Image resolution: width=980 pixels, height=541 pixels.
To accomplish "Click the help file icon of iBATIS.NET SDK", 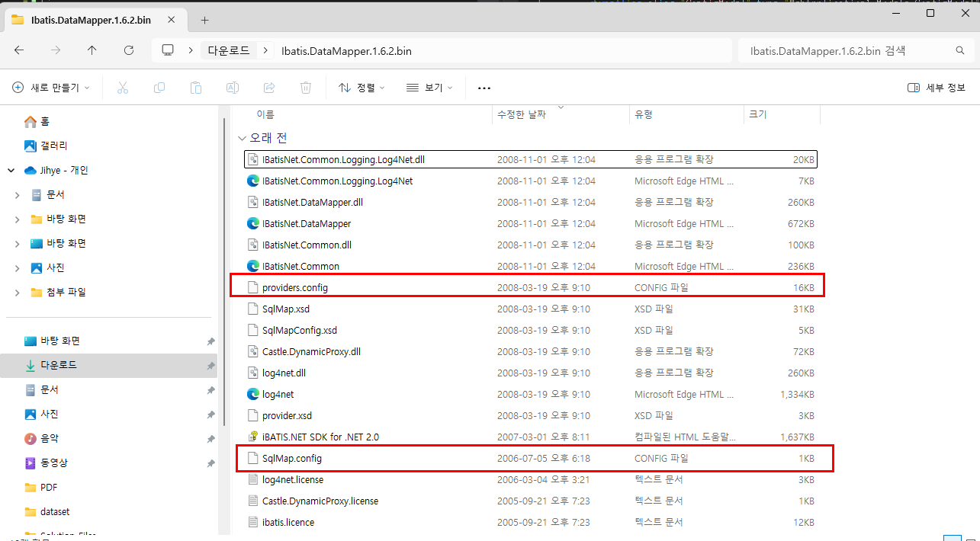I will click(254, 437).
